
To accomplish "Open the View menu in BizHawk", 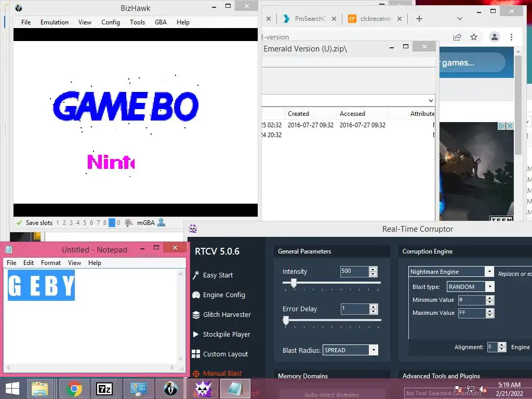I will tap(85, 22).
